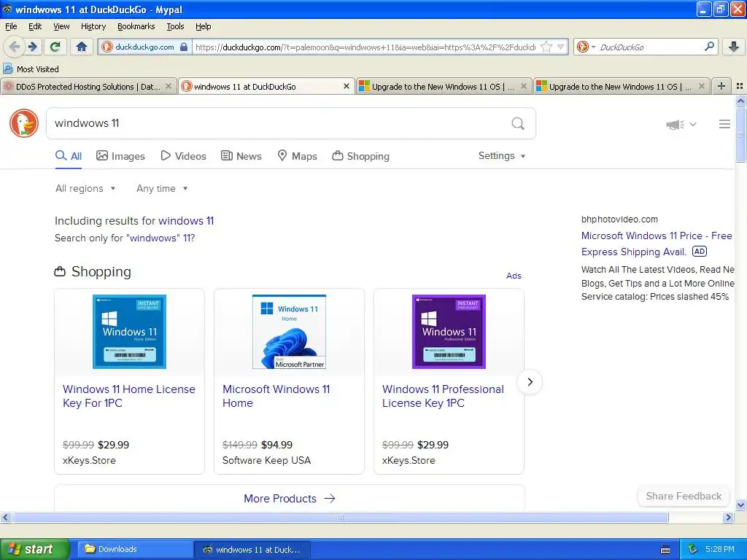Show all tabs grid button
Viewport: 747px width, 560px height.
click(740, 86)
